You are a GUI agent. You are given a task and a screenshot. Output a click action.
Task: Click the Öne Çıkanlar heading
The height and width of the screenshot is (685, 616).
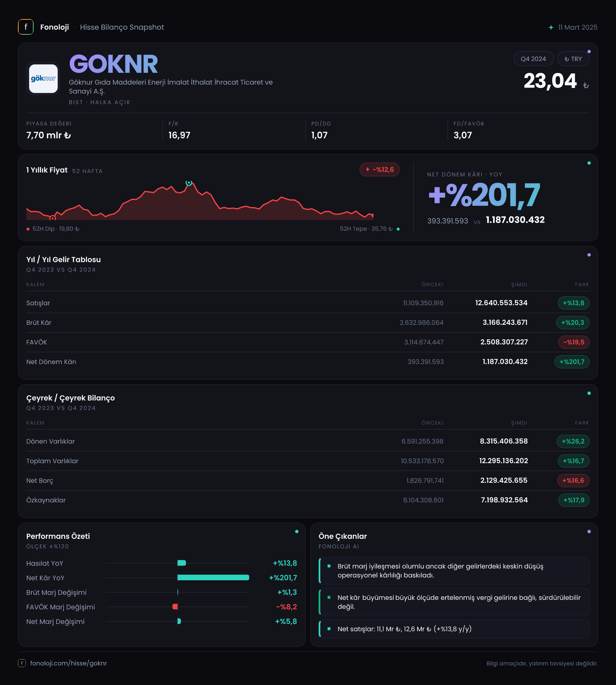coord(342,536)
